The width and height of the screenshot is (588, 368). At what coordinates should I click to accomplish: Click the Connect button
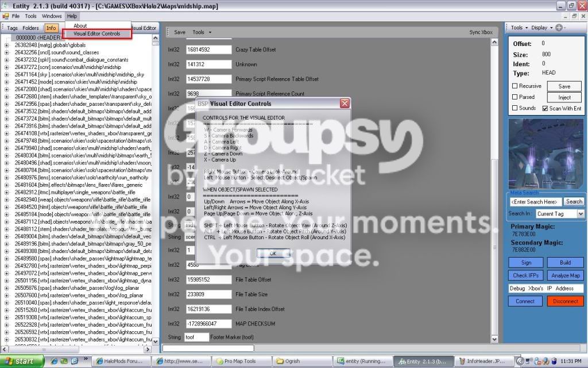[x=525, y=301]
